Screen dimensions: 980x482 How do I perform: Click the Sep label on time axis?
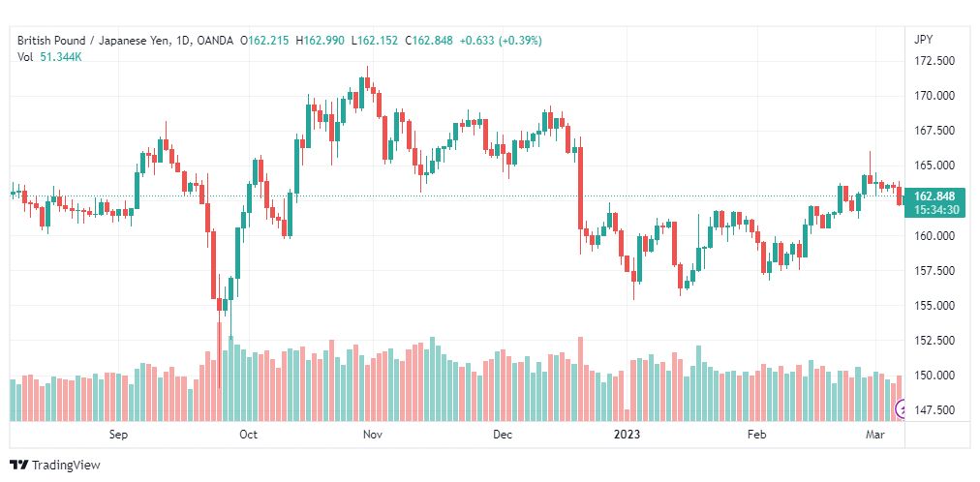118,435
